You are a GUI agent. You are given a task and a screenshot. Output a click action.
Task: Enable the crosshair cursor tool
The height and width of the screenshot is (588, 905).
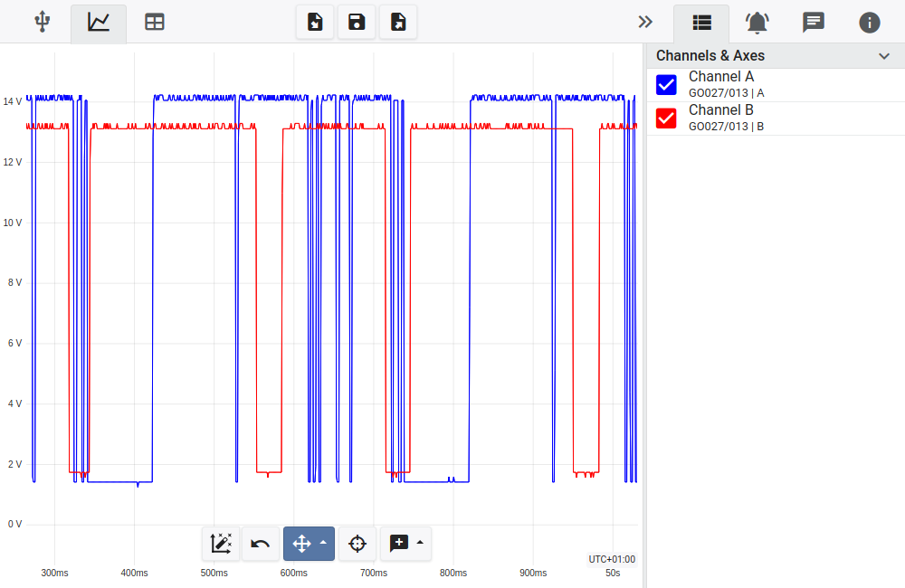coord(357,544)
